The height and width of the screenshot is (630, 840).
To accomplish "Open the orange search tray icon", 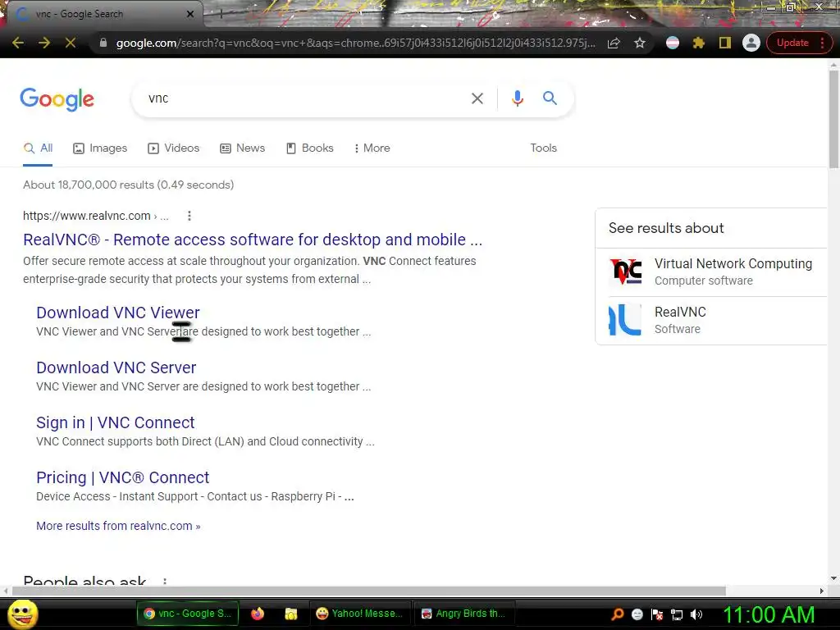I will pos(618,614).
